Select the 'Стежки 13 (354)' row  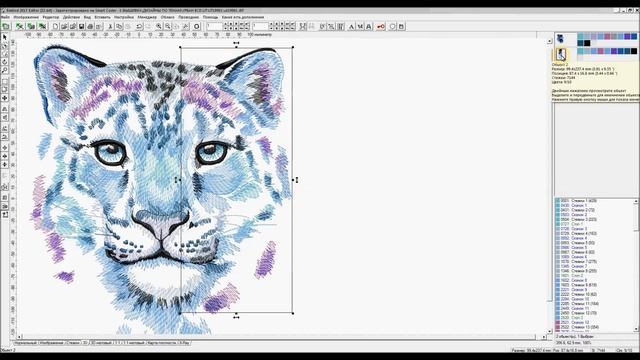pos(595,327)
